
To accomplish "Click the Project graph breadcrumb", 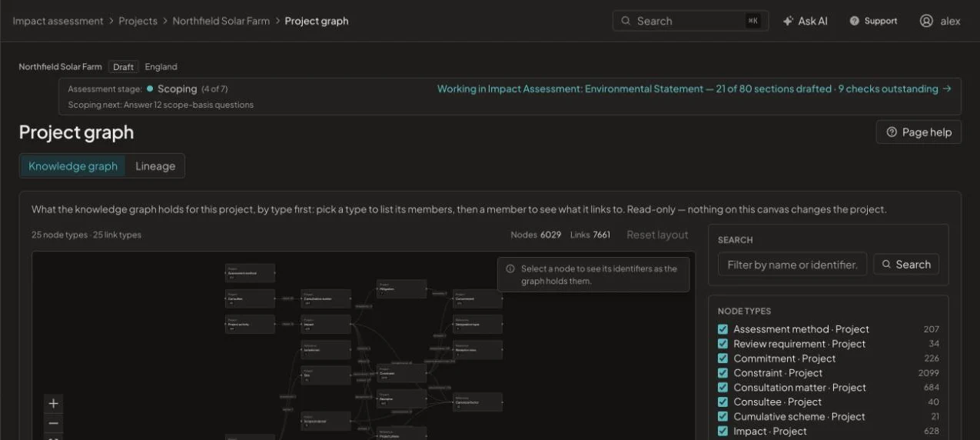I will coord(317,21).
